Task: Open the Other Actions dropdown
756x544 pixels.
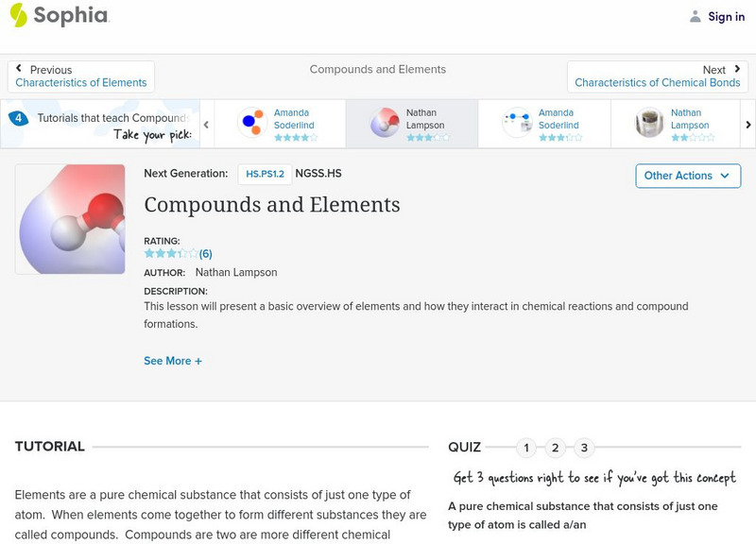Action: tap(687, 176)
